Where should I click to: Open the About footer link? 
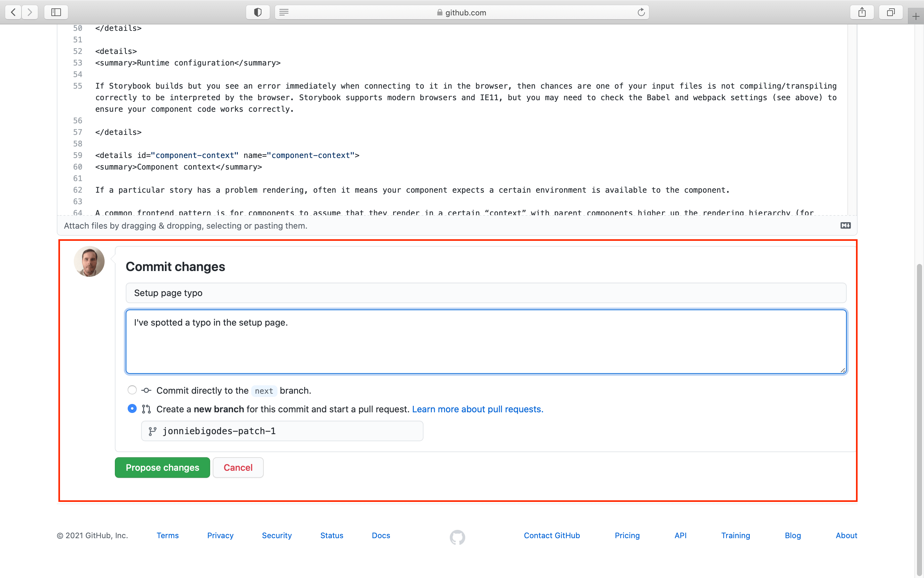tap(846, 535)
